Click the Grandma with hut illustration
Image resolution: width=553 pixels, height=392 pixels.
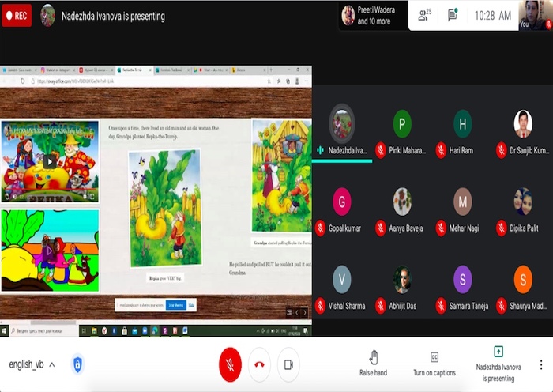coord(282,175)
